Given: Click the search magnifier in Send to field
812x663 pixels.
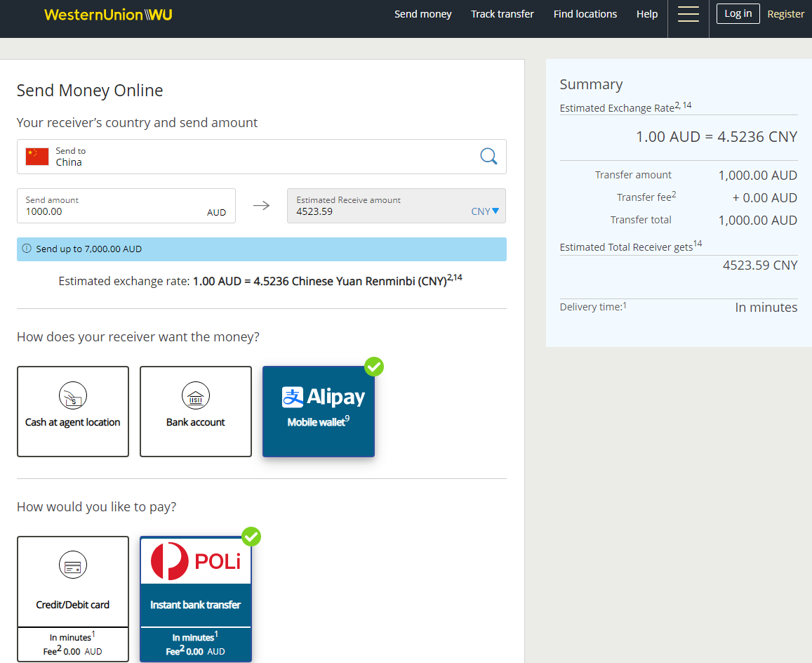Looking at the screenshot, I should [x=488, y=156].
